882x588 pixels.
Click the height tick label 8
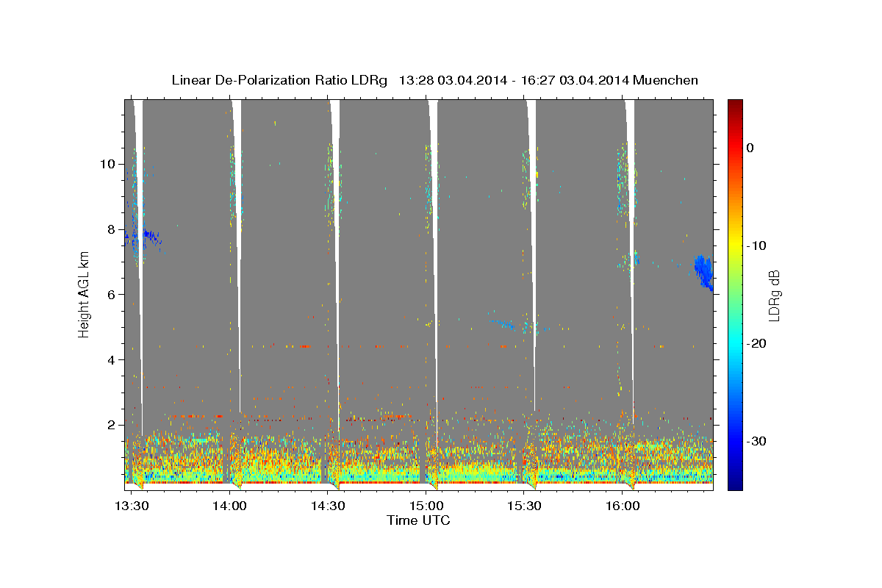[112, 229]
